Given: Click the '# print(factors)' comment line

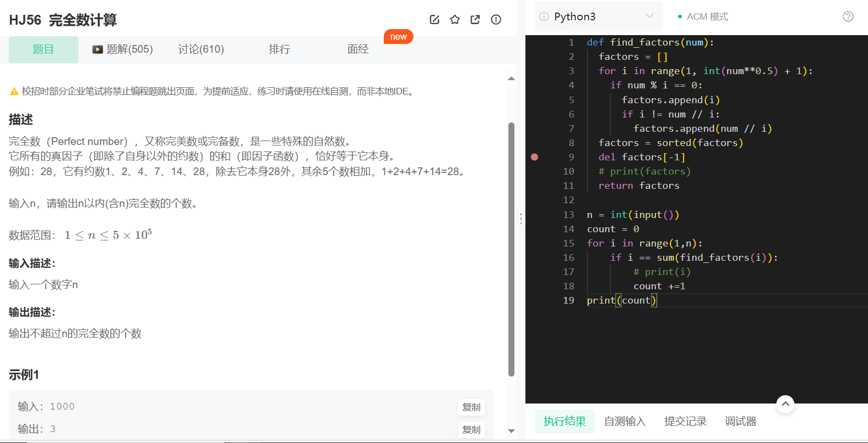Looking at the screenshot, I should pyautogui.click(x=645, y=171).
